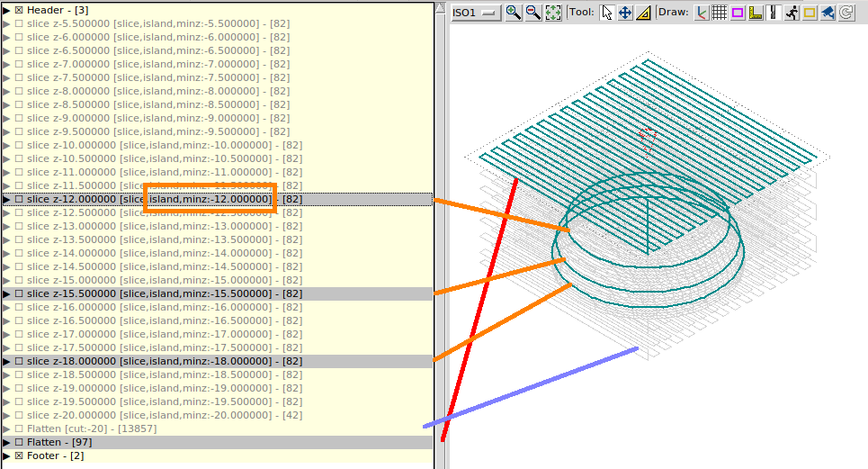Image resolution: width=868 pixels, height=469 pixels.
Task: Select the slice z-7.000000 row
Action: tap(217, 64)
